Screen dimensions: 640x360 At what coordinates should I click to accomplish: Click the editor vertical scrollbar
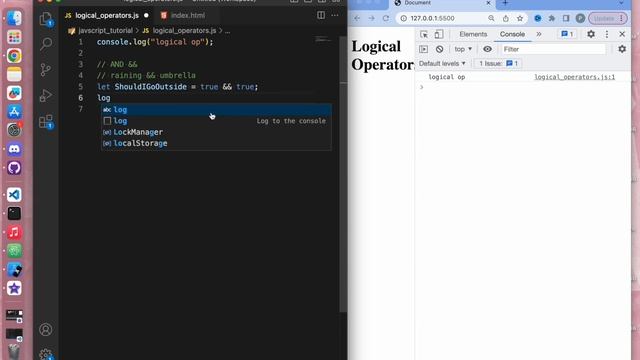[343, 173]
